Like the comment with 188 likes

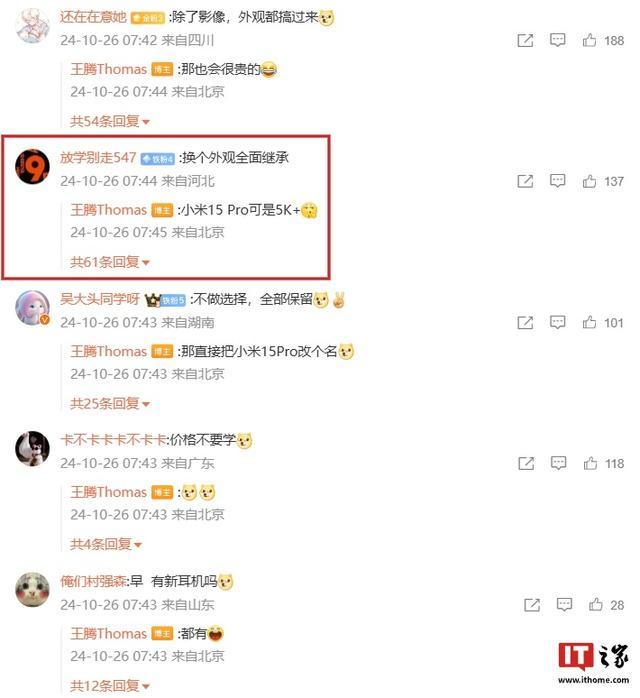tap(589, 41)
